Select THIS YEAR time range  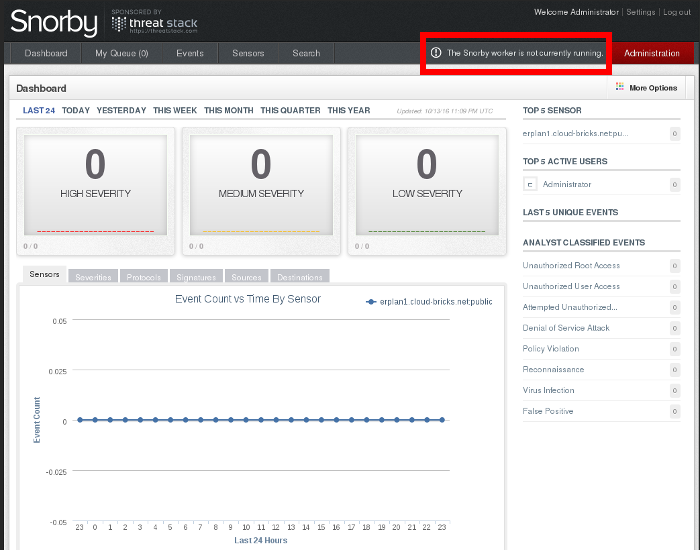pos(349,110)
